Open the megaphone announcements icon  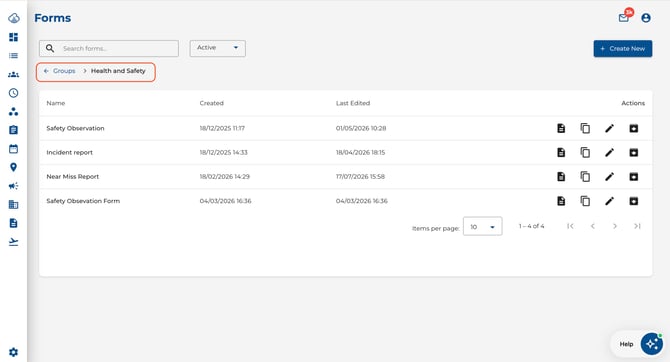click(x=13, y=186)
